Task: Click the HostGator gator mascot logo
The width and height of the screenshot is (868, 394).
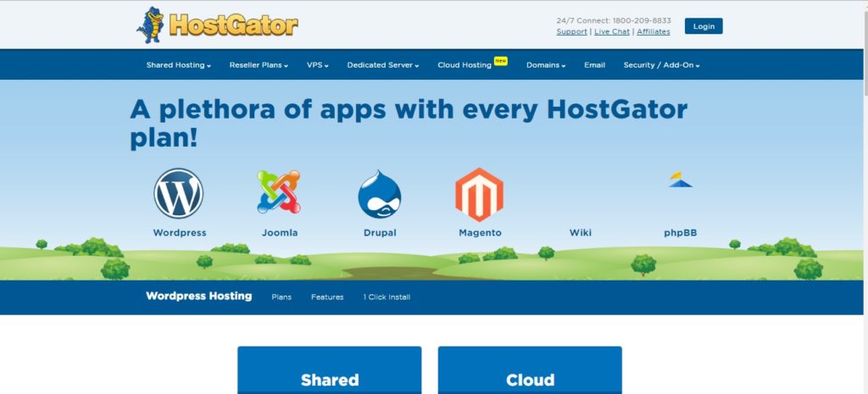Action: coord(151,25)
